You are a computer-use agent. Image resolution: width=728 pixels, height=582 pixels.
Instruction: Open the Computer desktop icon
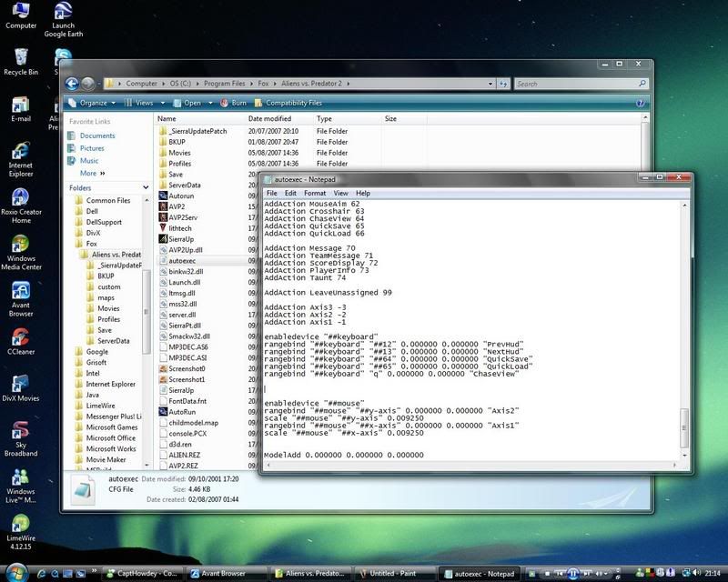21,15
